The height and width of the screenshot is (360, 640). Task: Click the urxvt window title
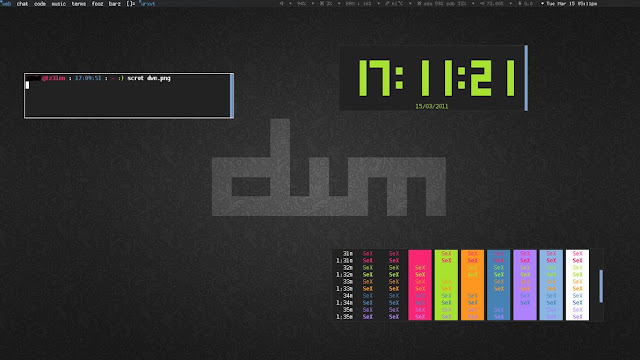click(148, 4)
